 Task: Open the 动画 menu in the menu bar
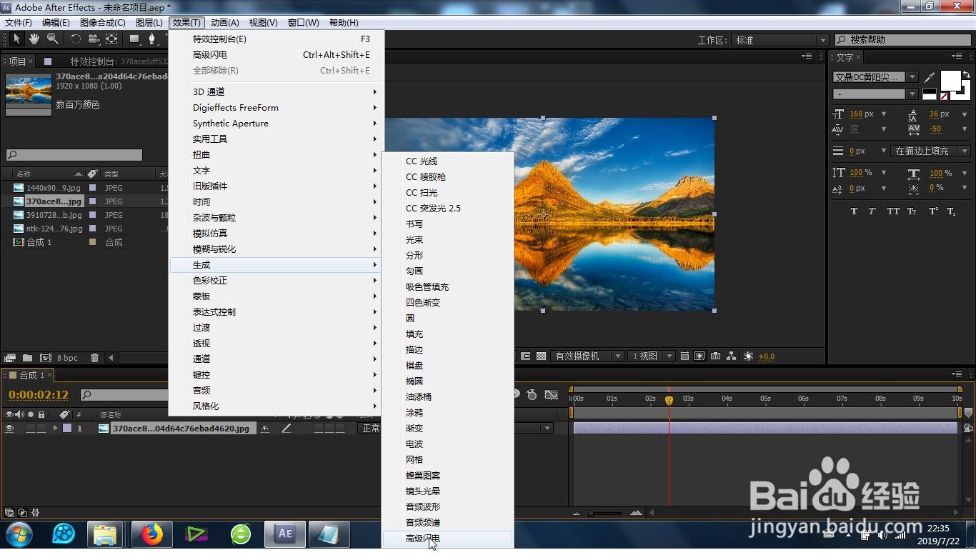[x=224, y=22]
